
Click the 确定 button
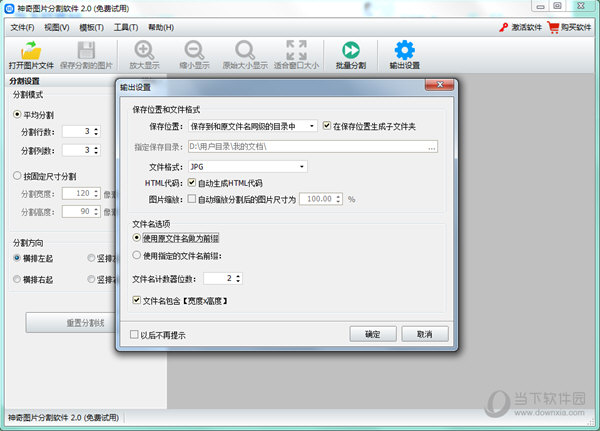click(x=373, y=333)
